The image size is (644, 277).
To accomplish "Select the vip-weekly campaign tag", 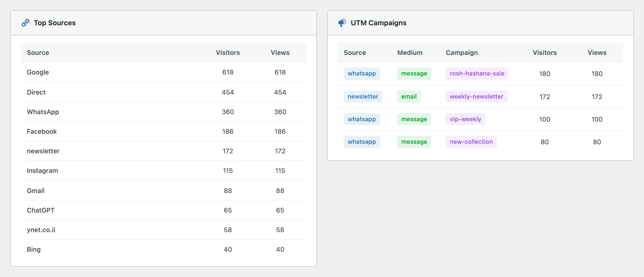I will coord(465,119).
